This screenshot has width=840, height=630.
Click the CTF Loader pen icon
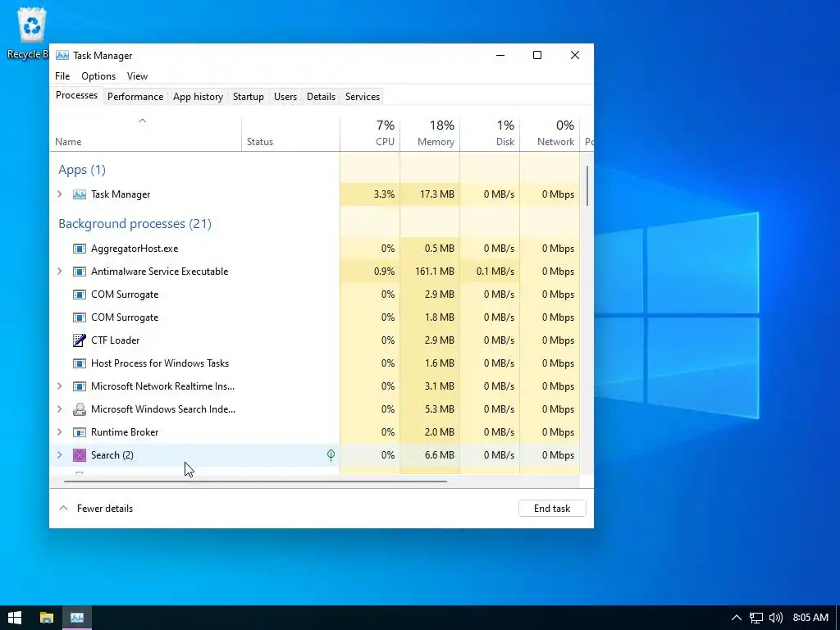click(80, 340)
